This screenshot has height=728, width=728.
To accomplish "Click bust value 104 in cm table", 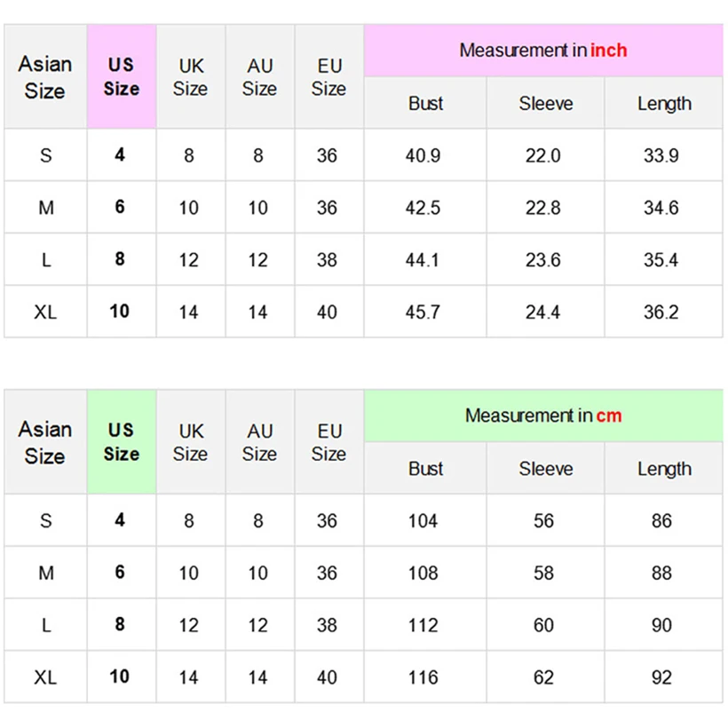I will pyautogui.click(x=423, y=521).
